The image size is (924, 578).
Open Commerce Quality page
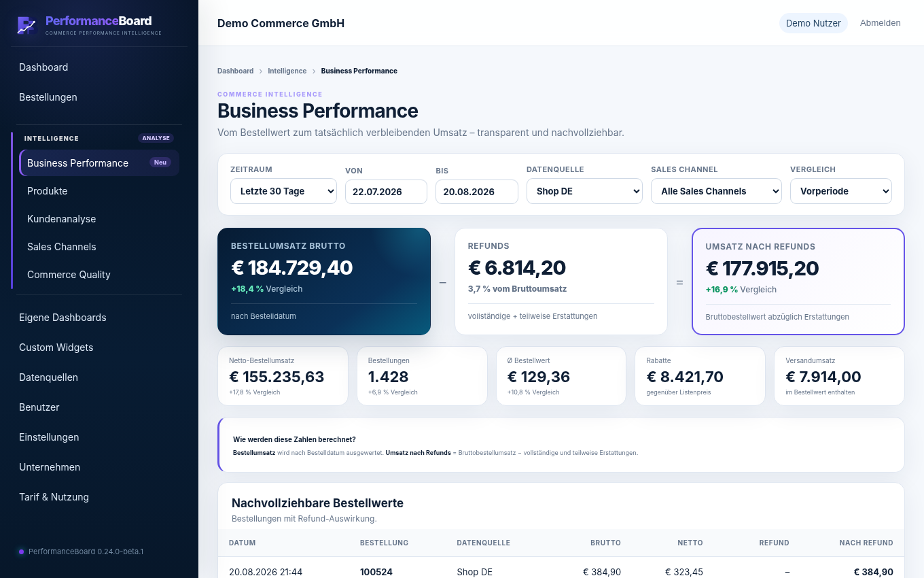99,275
